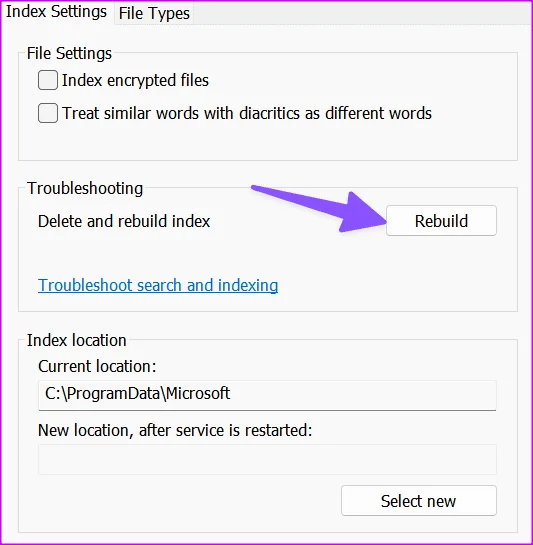
Task: Switch to the File Types tab
Action: (154, 14)
